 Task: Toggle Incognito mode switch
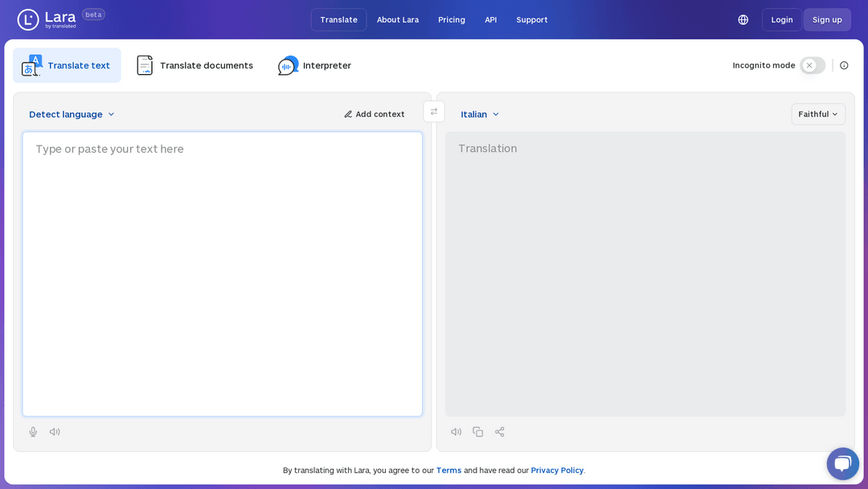point(813,65)
